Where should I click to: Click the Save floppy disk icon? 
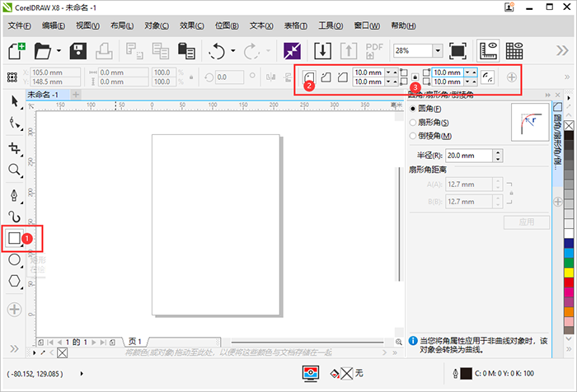[x=79, y=51]
